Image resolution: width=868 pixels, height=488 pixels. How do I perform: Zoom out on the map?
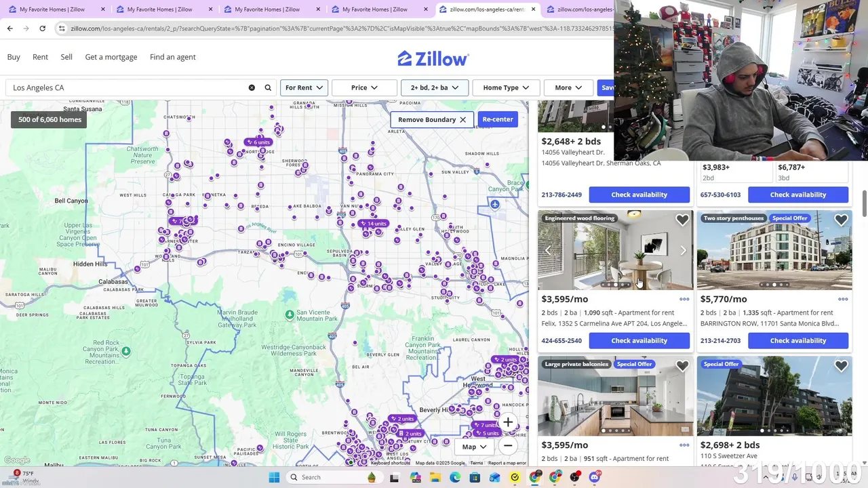[508, 445]
